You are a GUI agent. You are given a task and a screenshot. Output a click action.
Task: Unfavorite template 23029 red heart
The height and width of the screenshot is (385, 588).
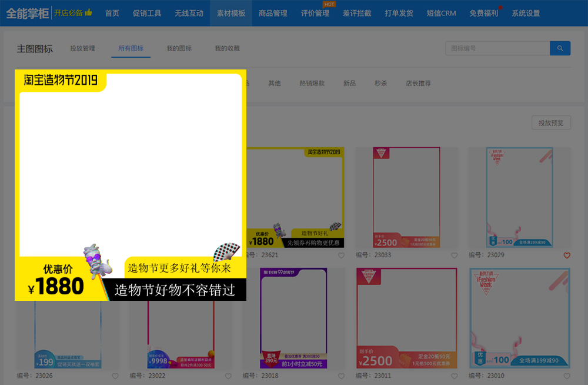coord(567,255)
